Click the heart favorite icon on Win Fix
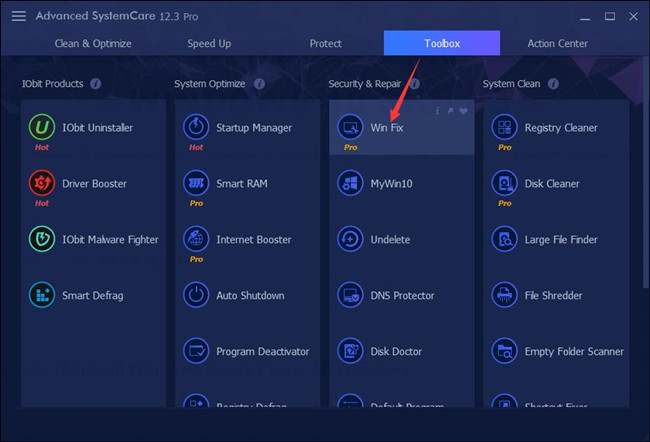The height and width of the screenshot is (442, 650). point(463,111)
